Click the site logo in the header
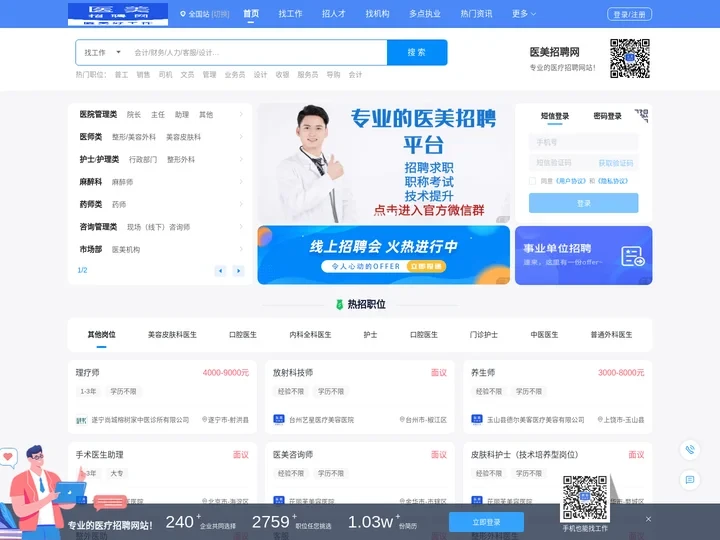 pos(118,14)
